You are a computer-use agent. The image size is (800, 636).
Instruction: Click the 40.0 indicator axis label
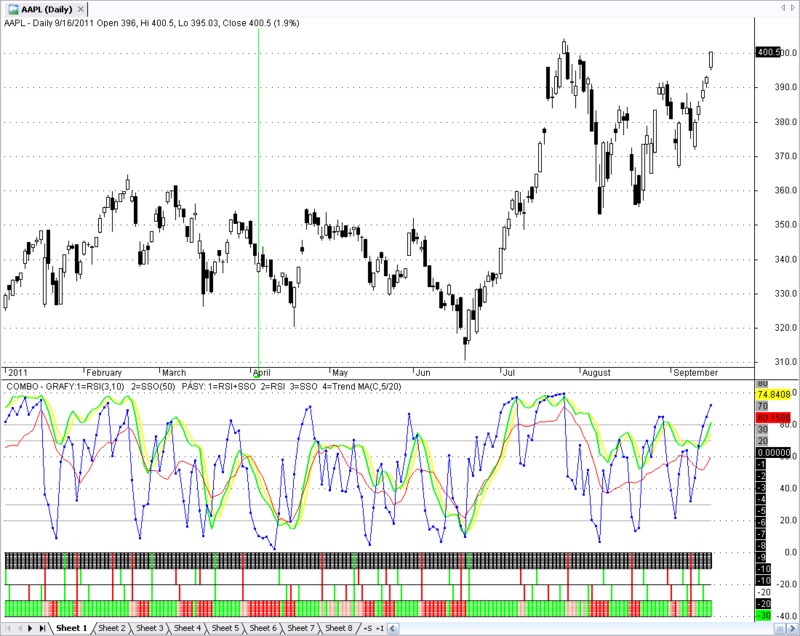click(x=788, y=488)
